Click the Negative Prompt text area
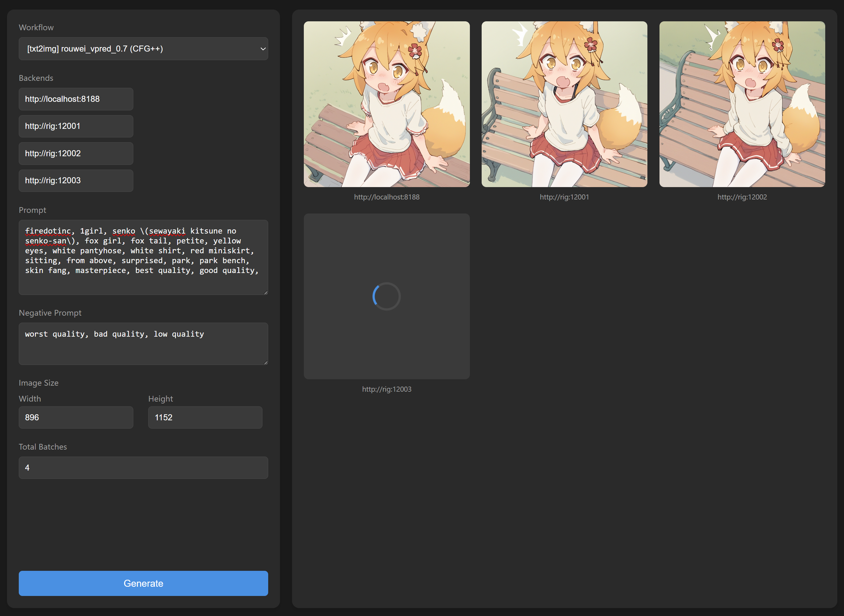Viewport: 844px width, 616px height. [143, 344]
